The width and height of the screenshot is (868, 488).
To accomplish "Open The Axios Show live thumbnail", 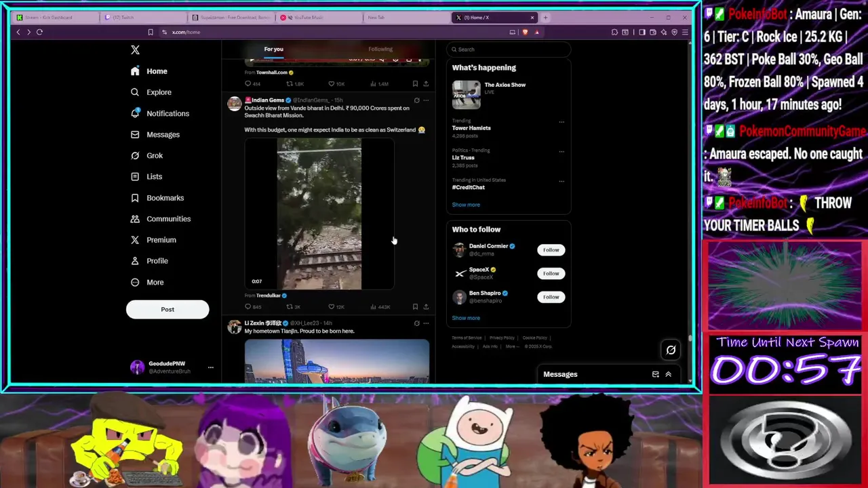I will (x=467, y=95).
